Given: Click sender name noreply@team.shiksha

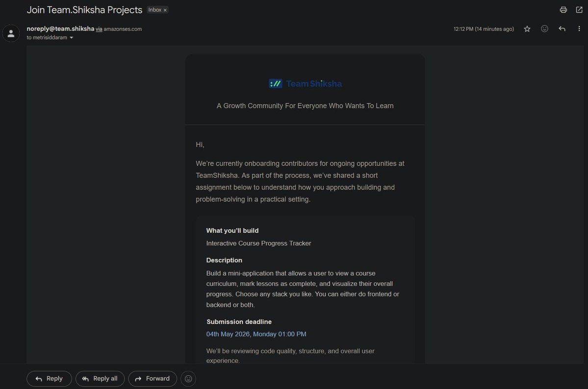Looking at the screenshot, I should (x=60, y=28).
